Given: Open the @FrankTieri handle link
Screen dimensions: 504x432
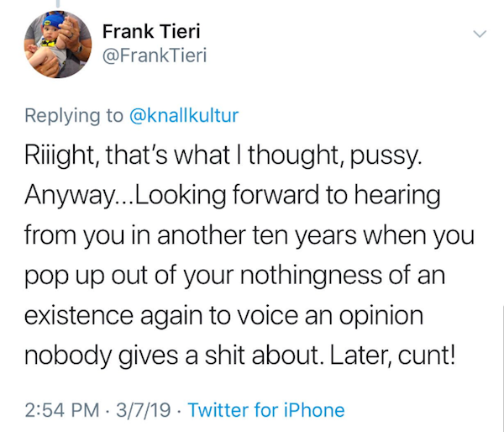Looking at the screenshot, I should 155,55.
